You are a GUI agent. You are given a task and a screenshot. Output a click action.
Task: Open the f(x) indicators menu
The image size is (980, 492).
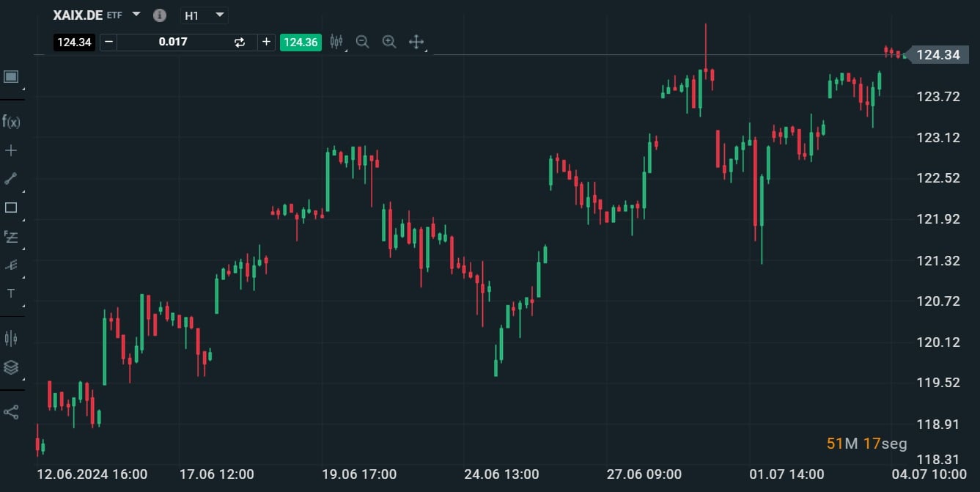11,122
